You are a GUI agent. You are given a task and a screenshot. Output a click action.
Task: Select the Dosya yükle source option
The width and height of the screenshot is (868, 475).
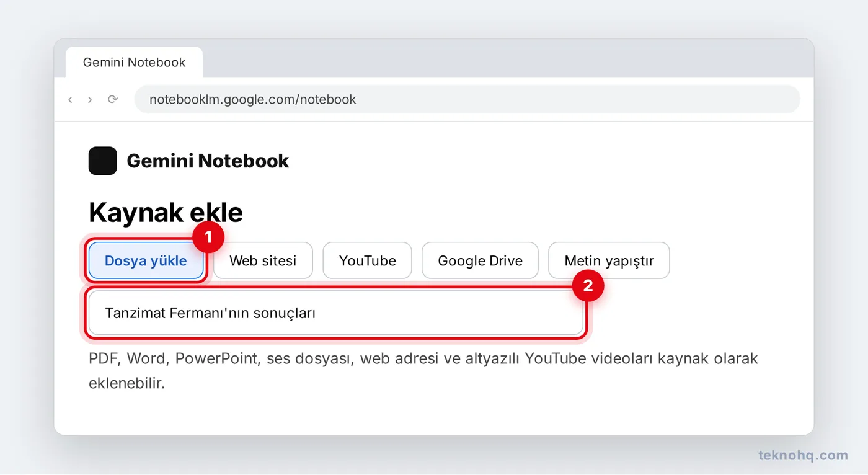click(x=146, y=260)
